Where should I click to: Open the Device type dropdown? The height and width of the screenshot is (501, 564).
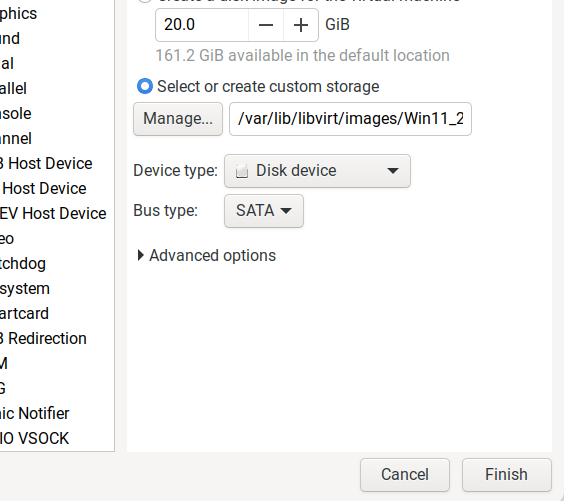pos(317,171)
